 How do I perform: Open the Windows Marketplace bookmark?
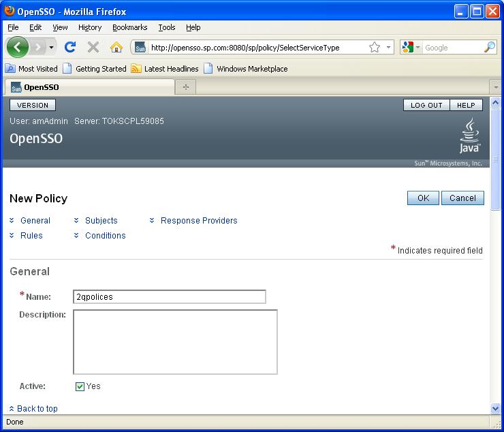246,69
